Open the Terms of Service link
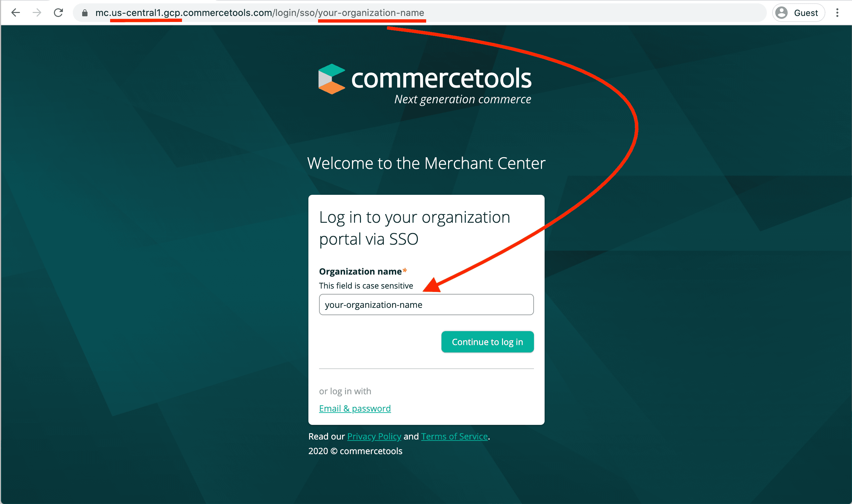The height and width of the screenshot is (504, 852). click(454, 437)
